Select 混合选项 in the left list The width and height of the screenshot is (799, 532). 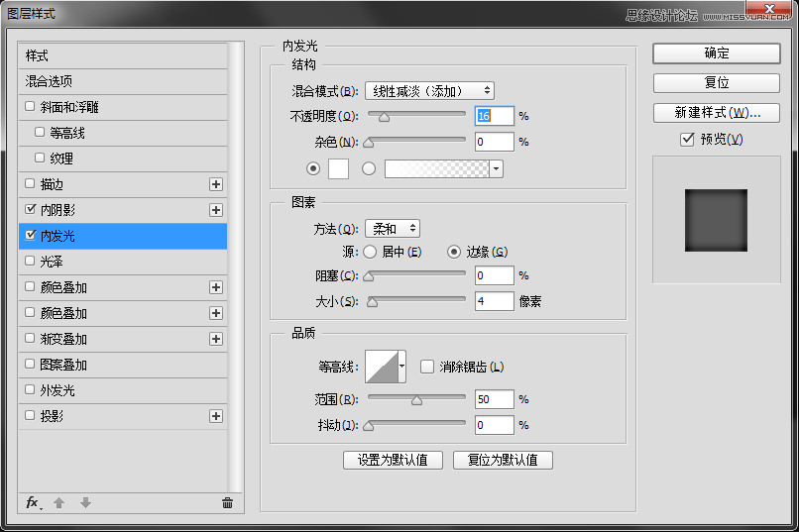tap(50, 81)
